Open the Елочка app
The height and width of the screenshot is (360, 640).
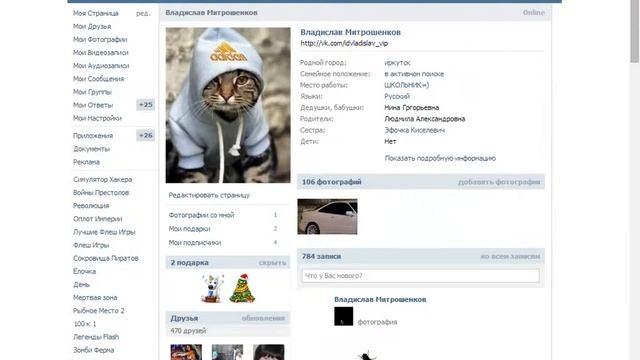tap(84, 271)
